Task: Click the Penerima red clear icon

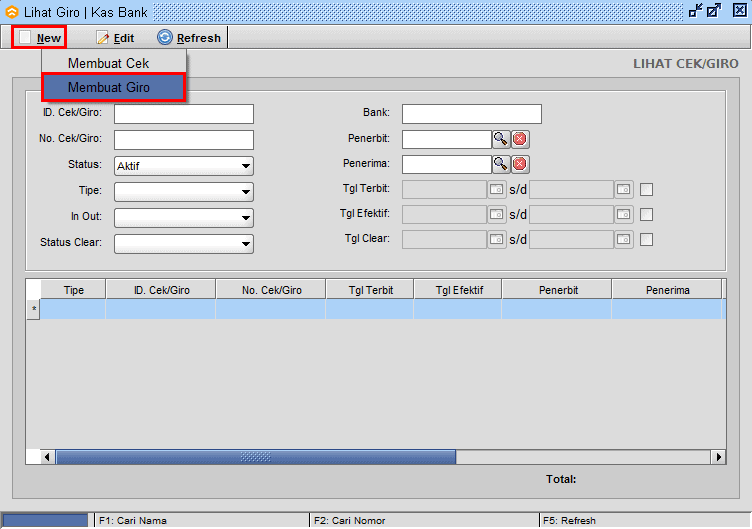Action: 520,164
